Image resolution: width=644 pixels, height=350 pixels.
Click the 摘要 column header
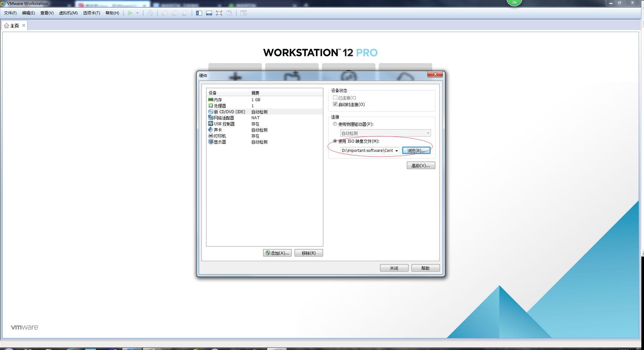click(287, 93)
